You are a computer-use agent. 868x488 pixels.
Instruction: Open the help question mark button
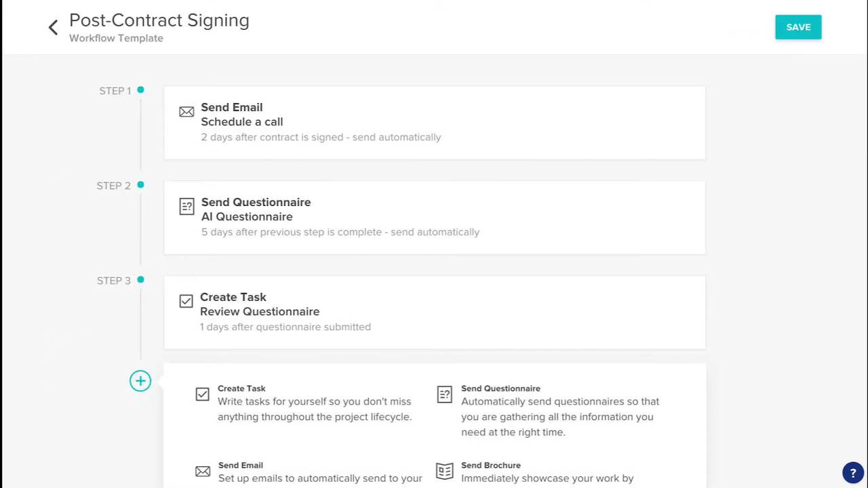pyautogui.click(x=853, y=473)
